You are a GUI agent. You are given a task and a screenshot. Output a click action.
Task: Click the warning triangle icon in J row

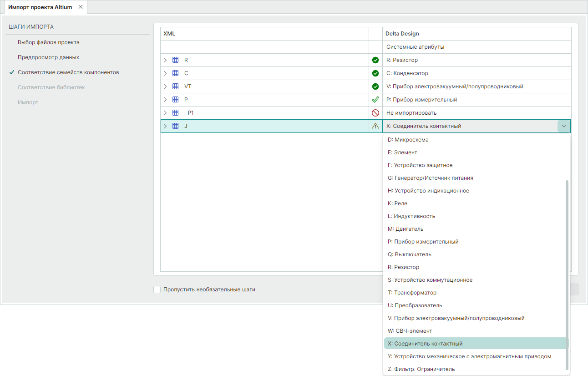375,126
